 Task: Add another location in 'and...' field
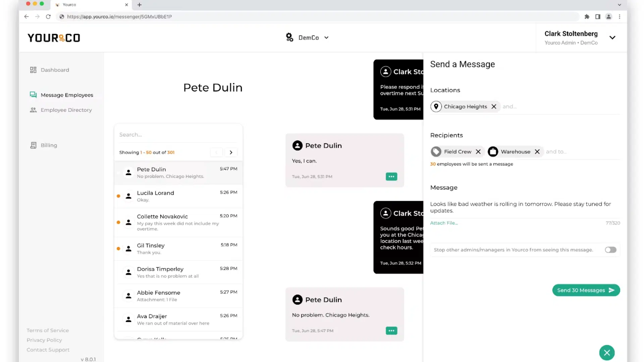click(560, 107)
